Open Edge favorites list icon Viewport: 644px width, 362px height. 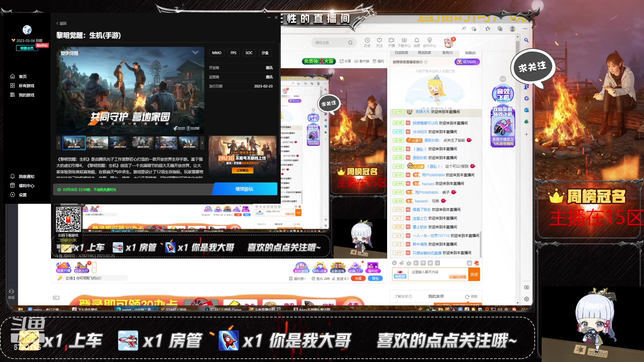488,28
